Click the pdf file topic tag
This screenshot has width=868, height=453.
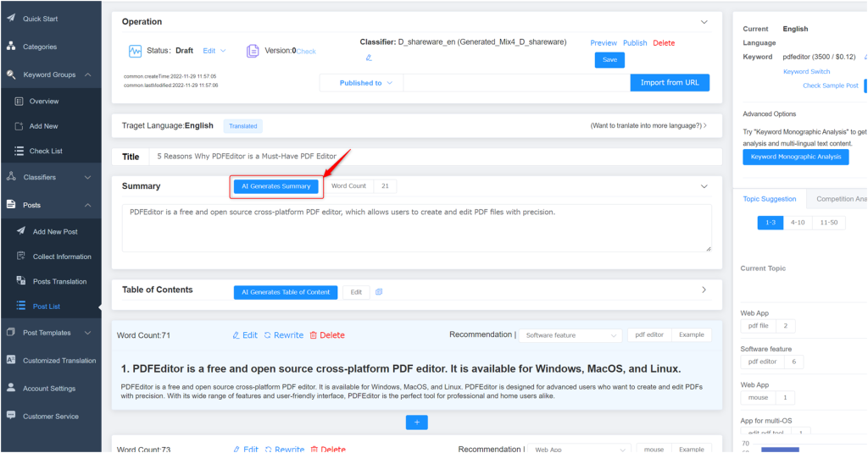(758, 326)
